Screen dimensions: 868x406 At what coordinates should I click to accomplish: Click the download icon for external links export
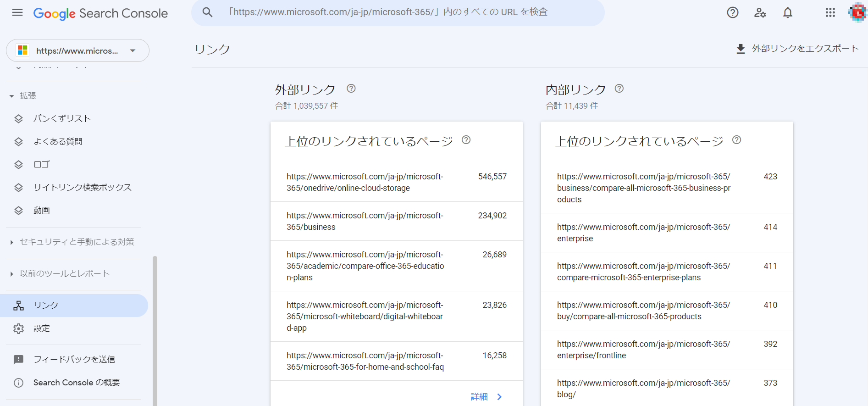tap(741, 49)
